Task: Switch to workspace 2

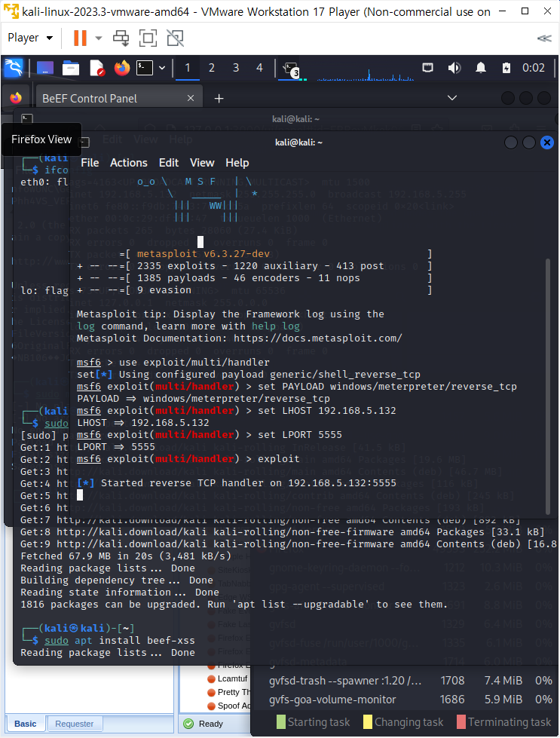Action: (211, 68)
